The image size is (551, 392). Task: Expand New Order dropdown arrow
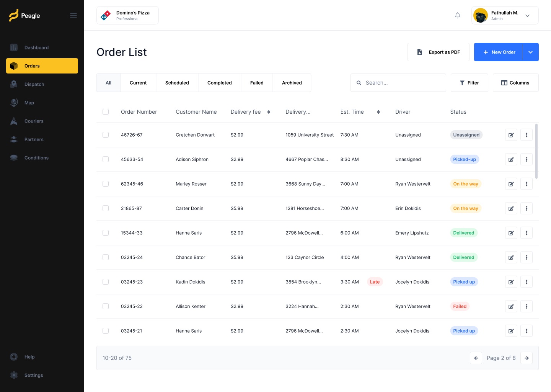[x=530, y=52]
